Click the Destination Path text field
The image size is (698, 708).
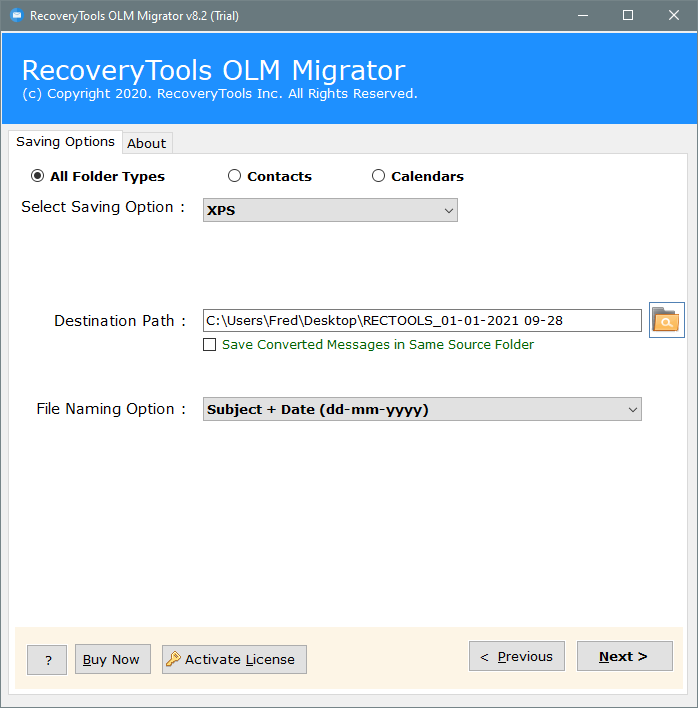[x=422, y=321]
